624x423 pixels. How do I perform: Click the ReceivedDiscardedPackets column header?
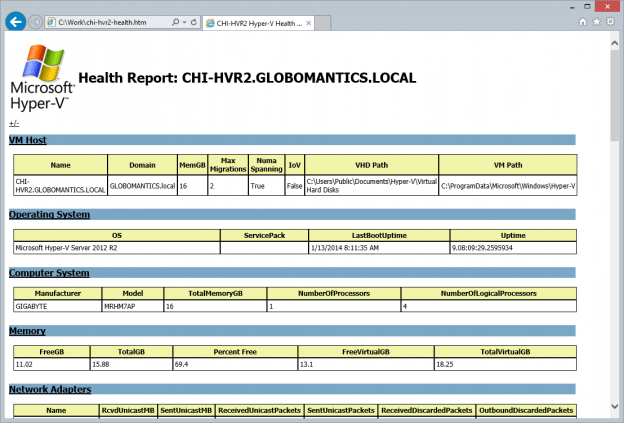(x=426, y=410)
